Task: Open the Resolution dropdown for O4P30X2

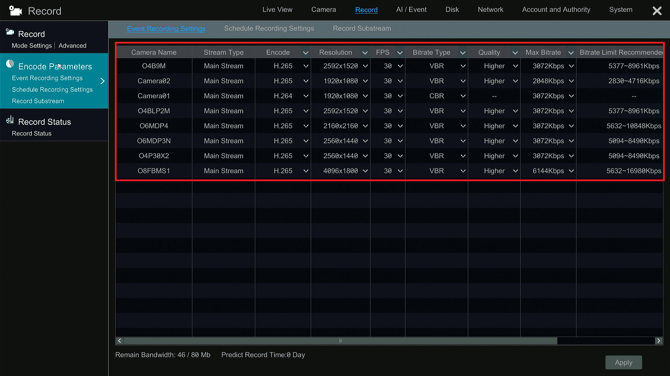Action: pos(365,156)
